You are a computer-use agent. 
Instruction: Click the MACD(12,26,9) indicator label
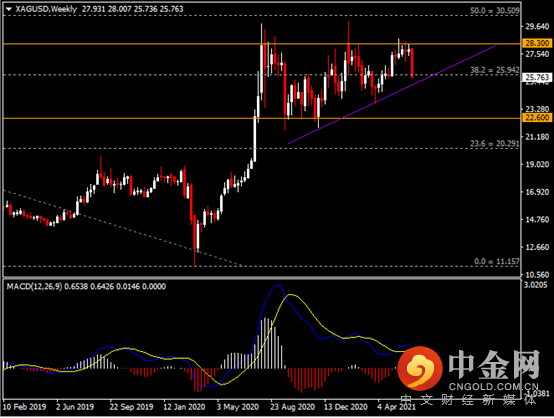point(34,286)
